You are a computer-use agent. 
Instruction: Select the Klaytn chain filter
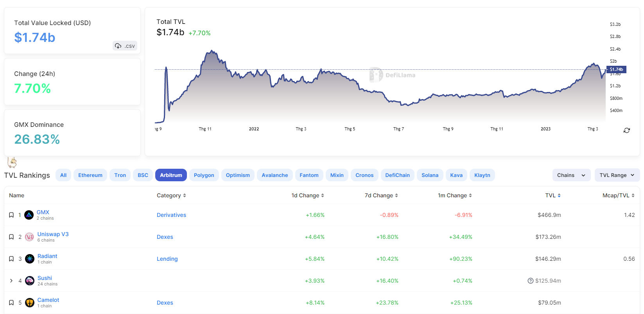click(482, 175)
